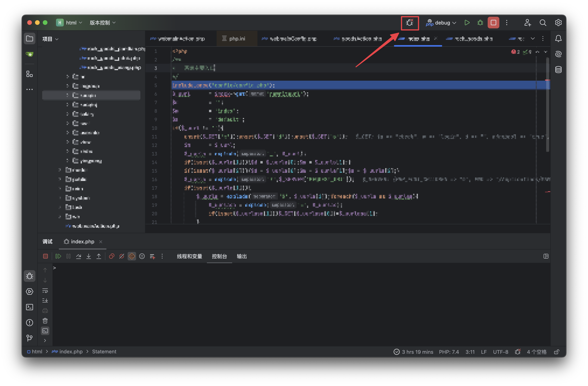Toggle debug listening from status bar icon
Image resolution: width=588 pixels, height=386 pixels.
tap(518, 352)
